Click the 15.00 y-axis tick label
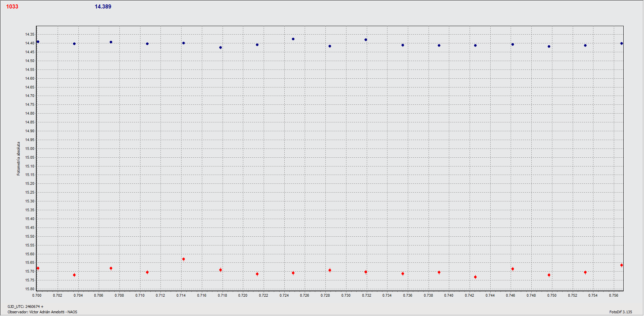The height and width of the screenshot is (316, 644). pyautogui.click(x=30, y=149)
